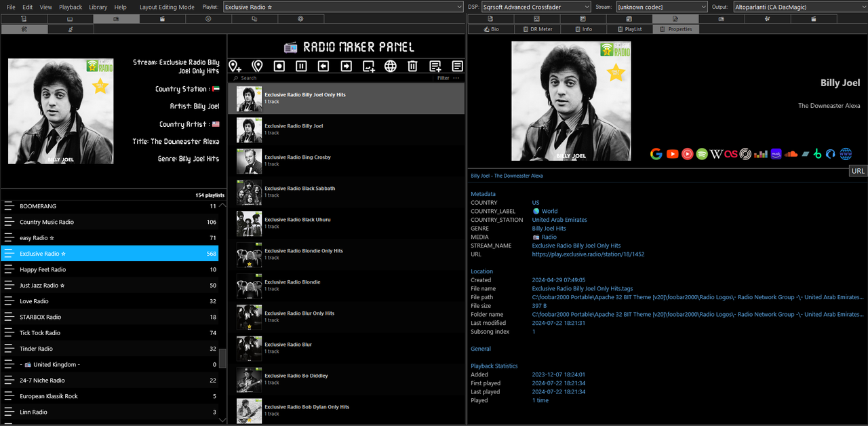Open the Playlist dropdown showing Exclusive Radio

343,7
